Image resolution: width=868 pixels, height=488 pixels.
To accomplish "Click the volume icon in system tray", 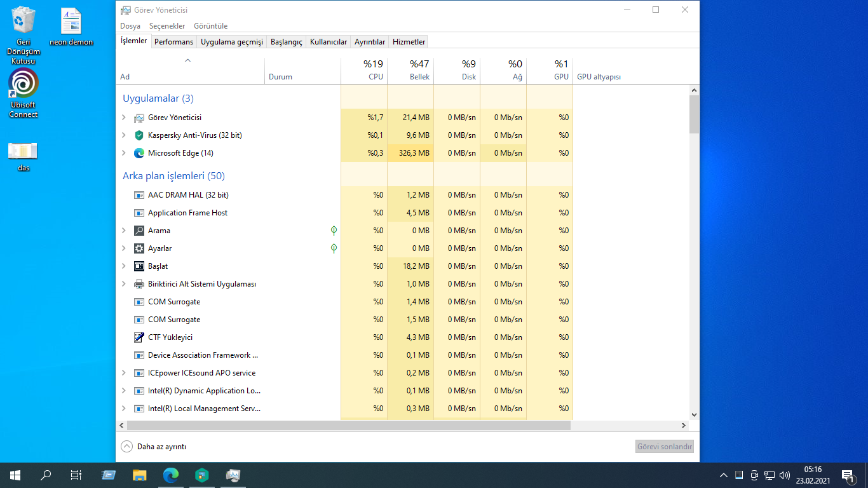I will tap(785, 475).
